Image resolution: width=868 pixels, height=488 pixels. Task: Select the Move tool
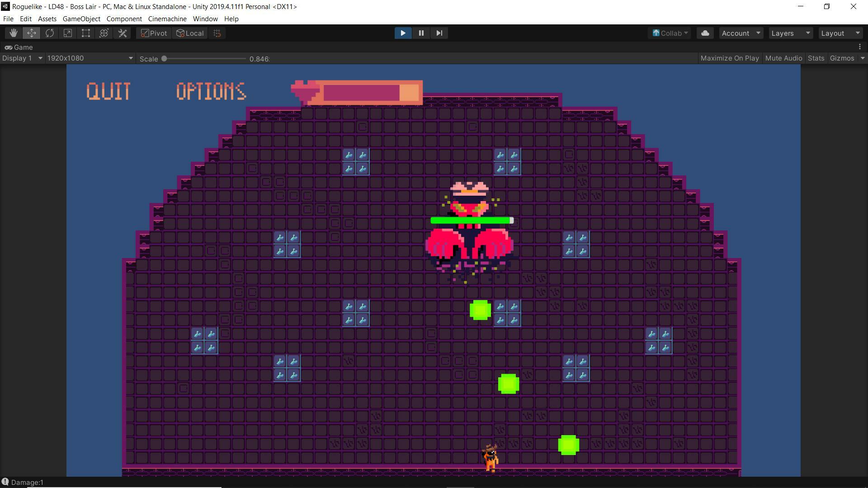[x=32, y=33]
